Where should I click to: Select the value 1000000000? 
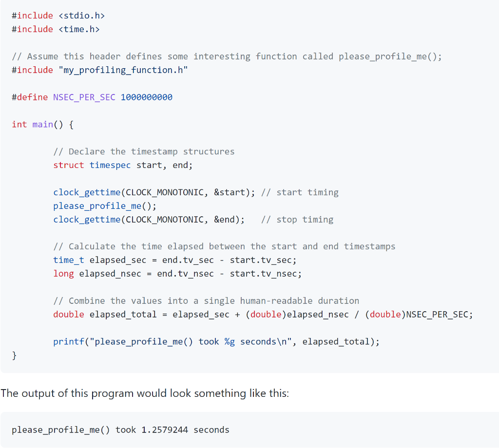click(x=147, y=97)
